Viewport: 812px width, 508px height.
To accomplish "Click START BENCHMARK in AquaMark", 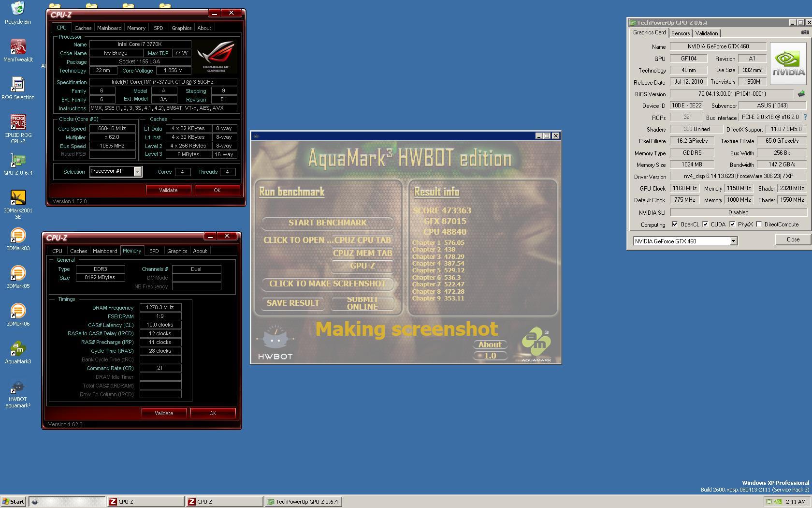I will (x=327, y=223).
